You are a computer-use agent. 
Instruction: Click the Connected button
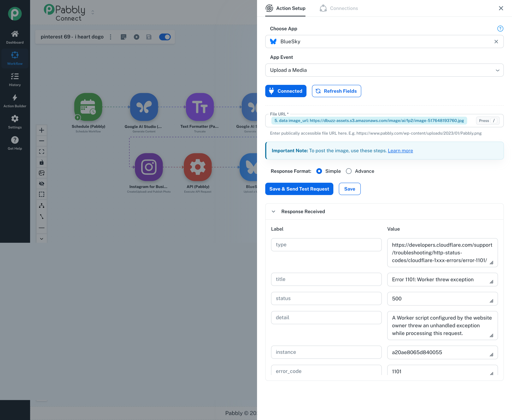coord(286,91)
